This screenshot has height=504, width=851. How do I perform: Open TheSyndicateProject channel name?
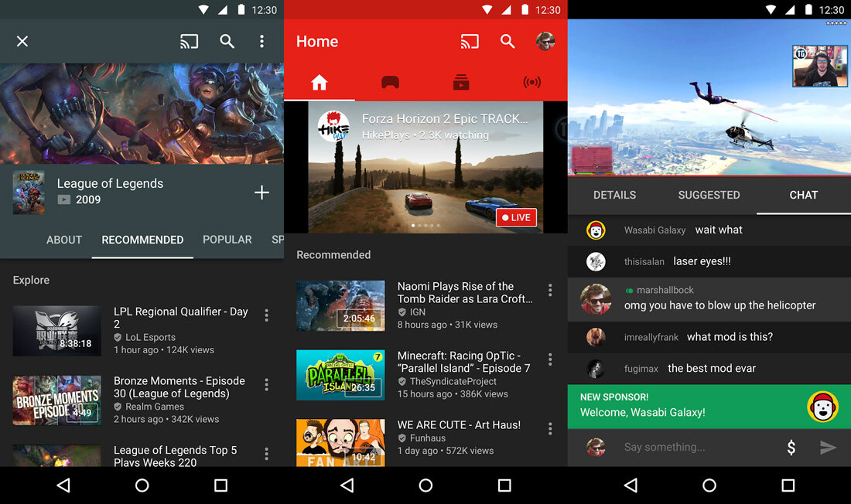click(x=453, y=381)
